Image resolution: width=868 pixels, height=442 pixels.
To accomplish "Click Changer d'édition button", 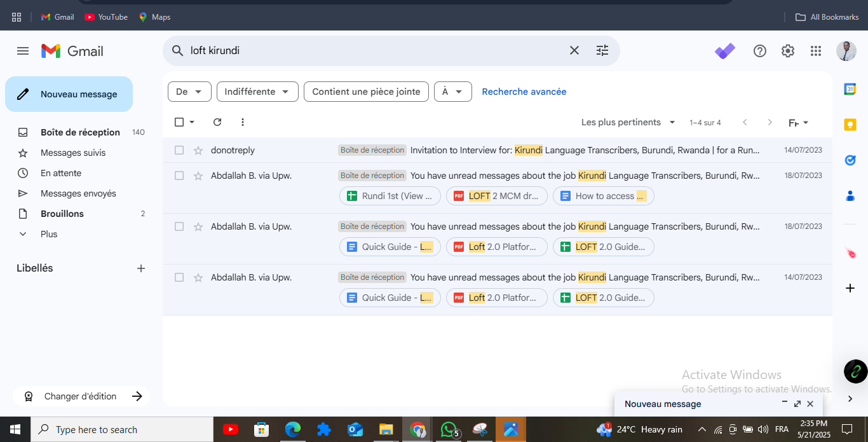I will pos(81,396).
